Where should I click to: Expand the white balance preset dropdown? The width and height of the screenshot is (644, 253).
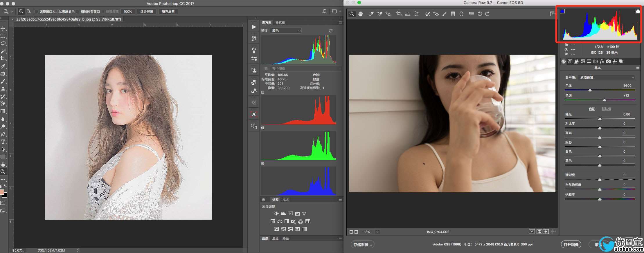[x=607, y=77]
